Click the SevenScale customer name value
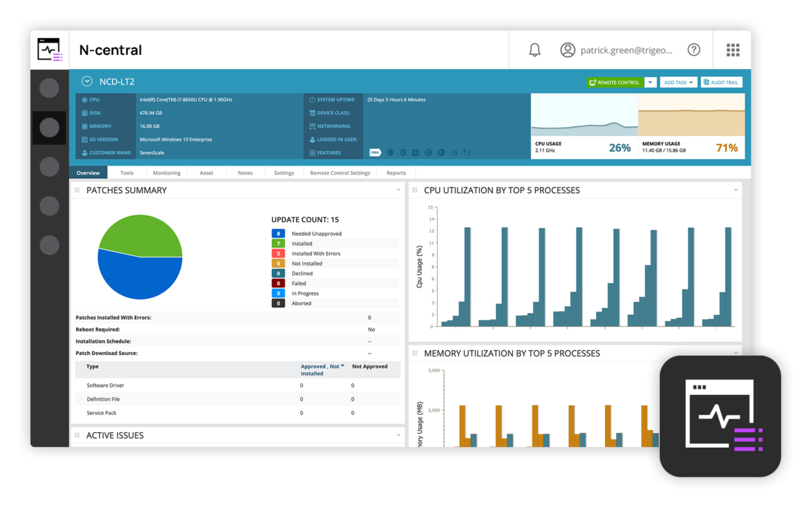 [x=152, y=153]
